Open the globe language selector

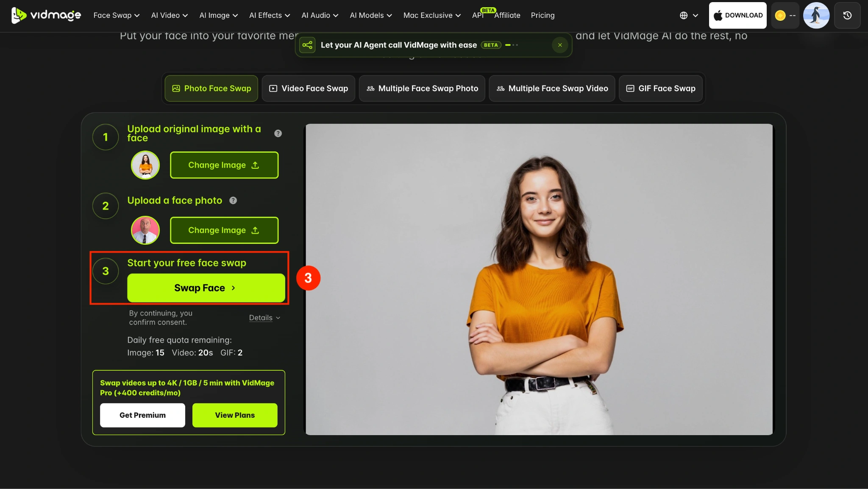click(x=689, y=15)
